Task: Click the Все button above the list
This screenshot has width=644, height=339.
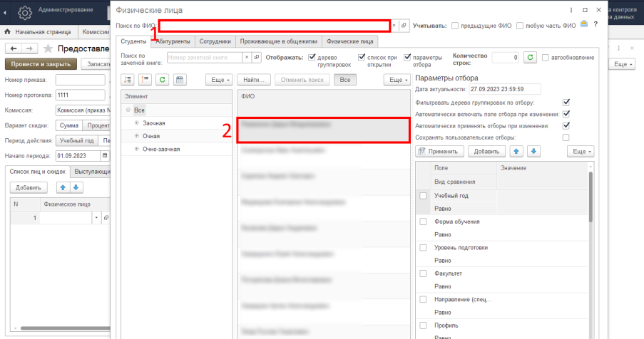Action: (x=345, y=80)
